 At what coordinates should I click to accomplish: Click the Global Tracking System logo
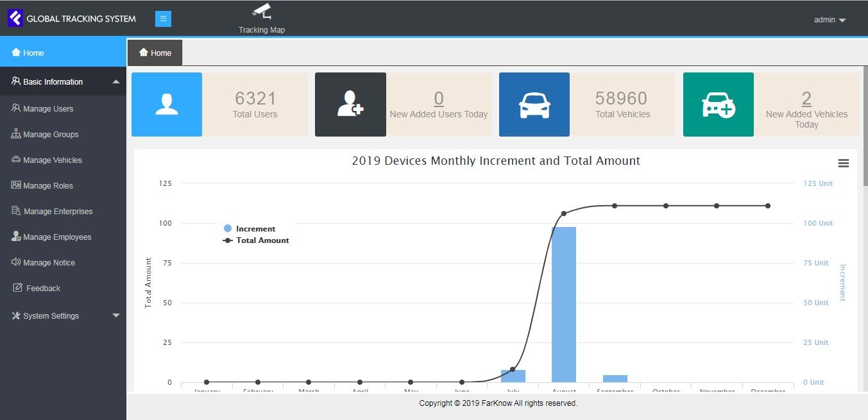pyautogui.click(x=15, y=19)
